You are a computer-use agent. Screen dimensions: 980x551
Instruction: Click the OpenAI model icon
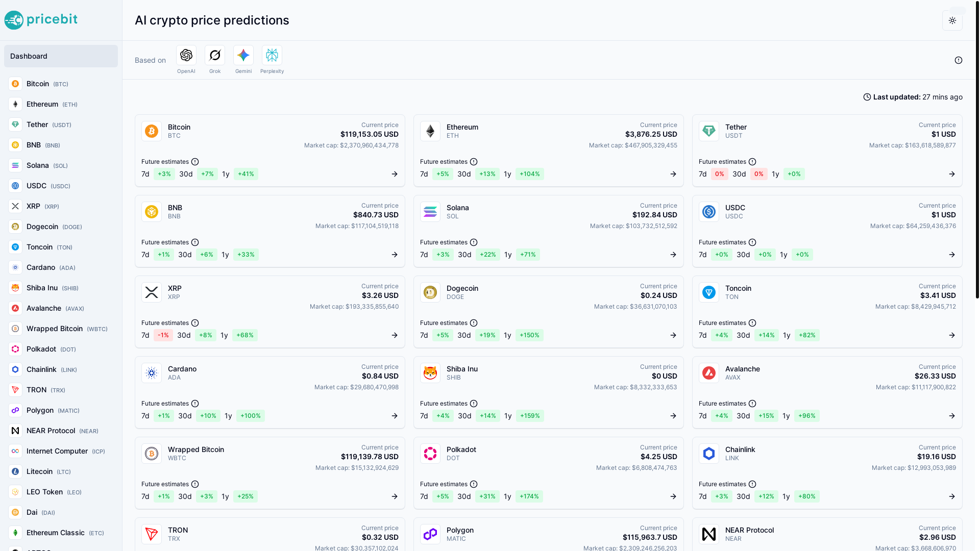(186, 55)
